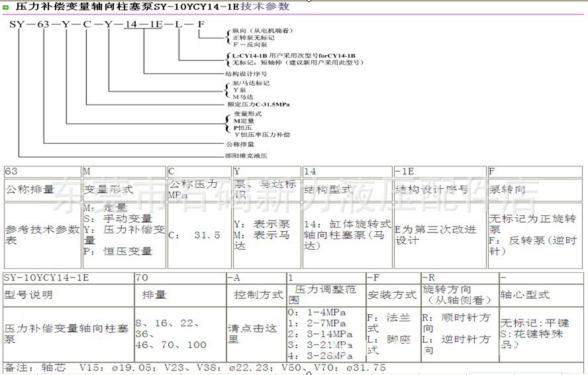This screenshot has height=375, width=588.
Task: Click the '控制方式' header cell
Action: pos(256,295)
